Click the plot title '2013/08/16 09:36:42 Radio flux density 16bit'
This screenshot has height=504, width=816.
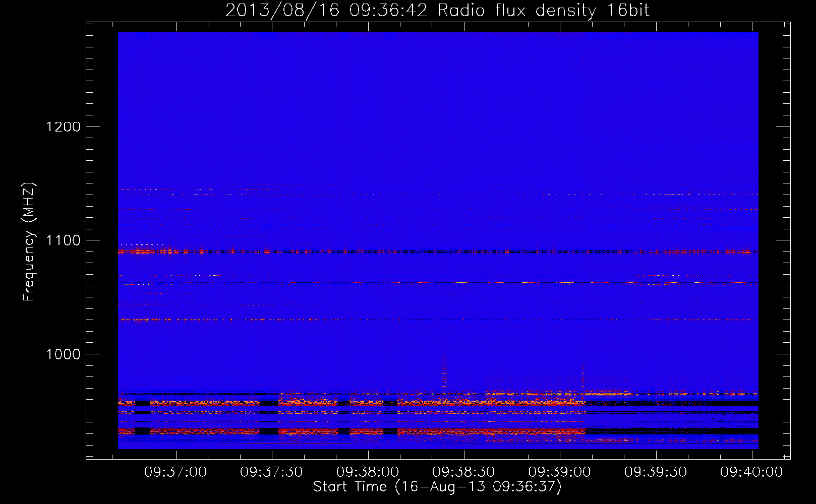click(x=437, y=11)
